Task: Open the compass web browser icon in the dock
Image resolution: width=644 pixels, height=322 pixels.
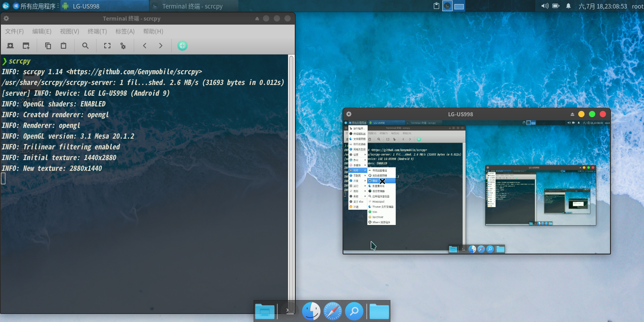Action: tap(333, 311)
